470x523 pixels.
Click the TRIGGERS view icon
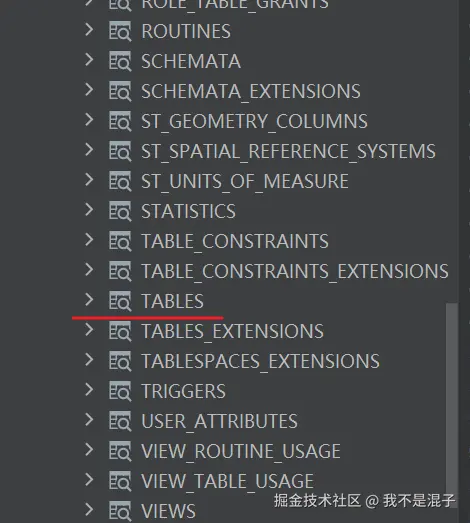click(120, 391)
